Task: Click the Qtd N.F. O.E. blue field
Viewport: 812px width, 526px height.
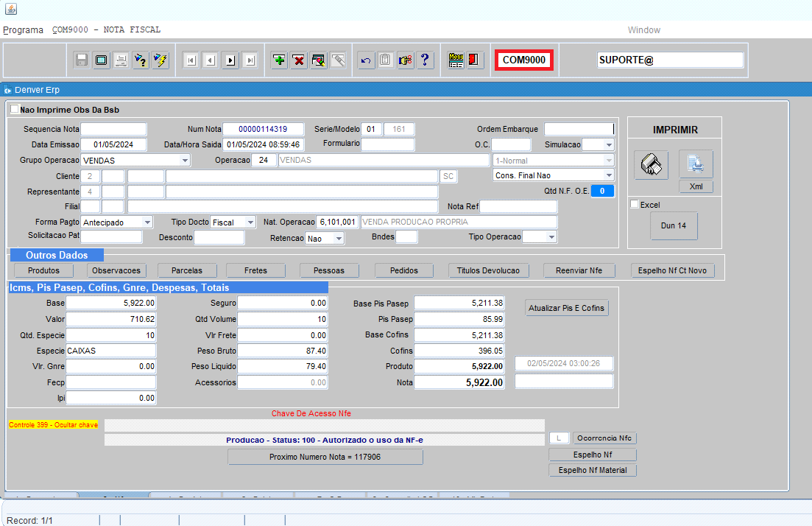Action: (602, 192)
